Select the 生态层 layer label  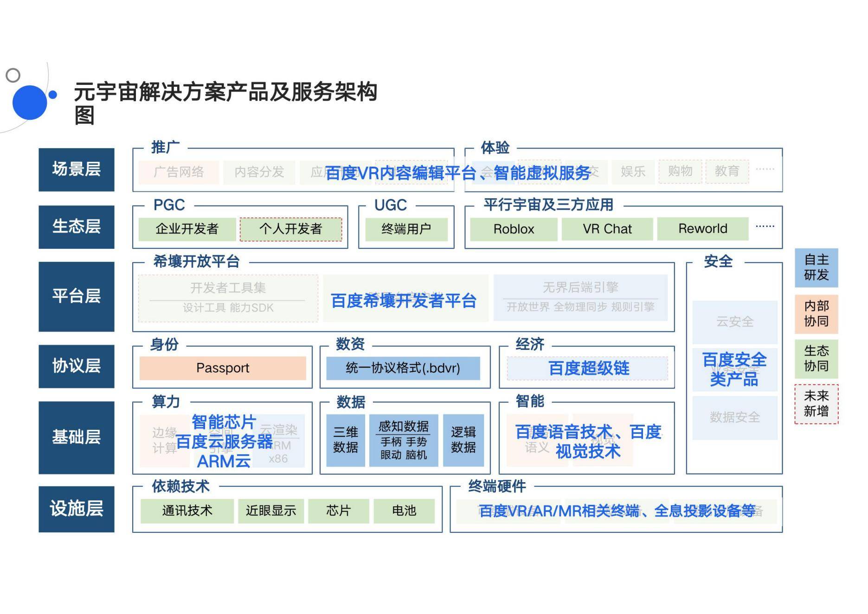coord(77,226)
